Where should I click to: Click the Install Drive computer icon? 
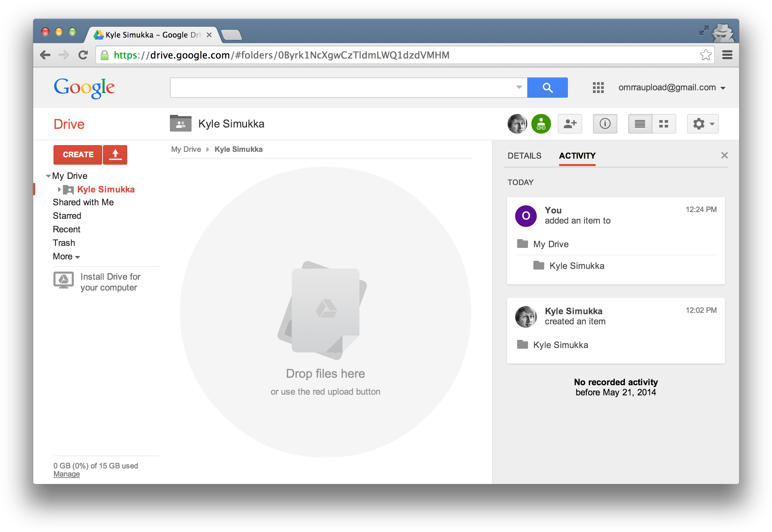(x=63, y=280)
